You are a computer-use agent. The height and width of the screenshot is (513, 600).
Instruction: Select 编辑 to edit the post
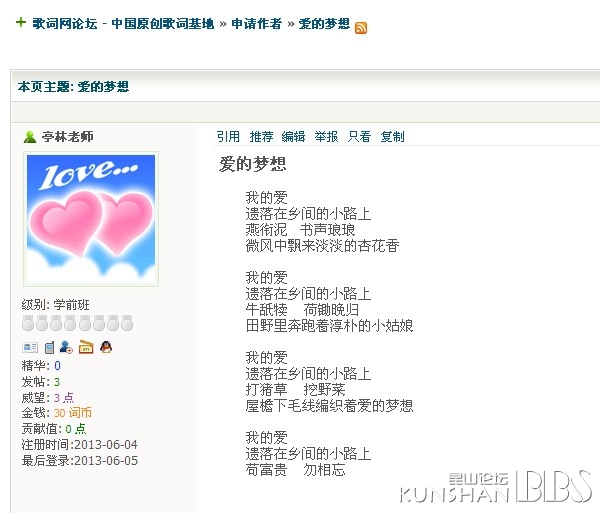pyautogui.click(x=293, y=136)
